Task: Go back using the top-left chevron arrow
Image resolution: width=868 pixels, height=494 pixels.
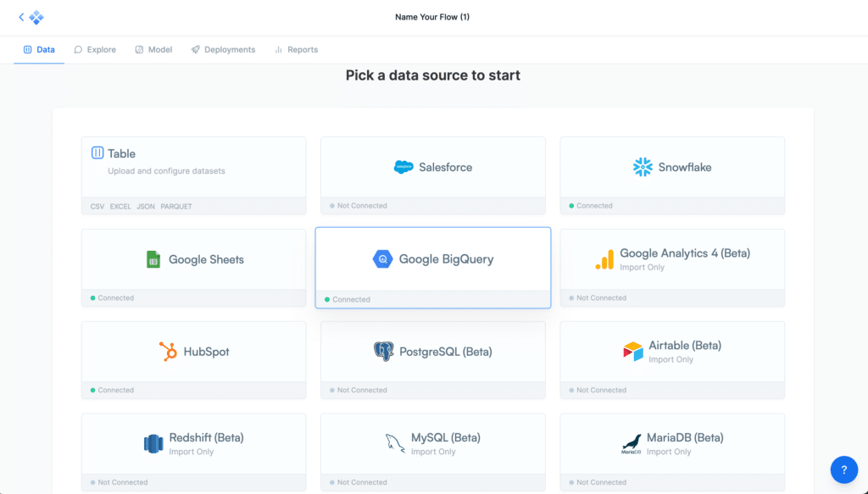Action: [21, 17]
